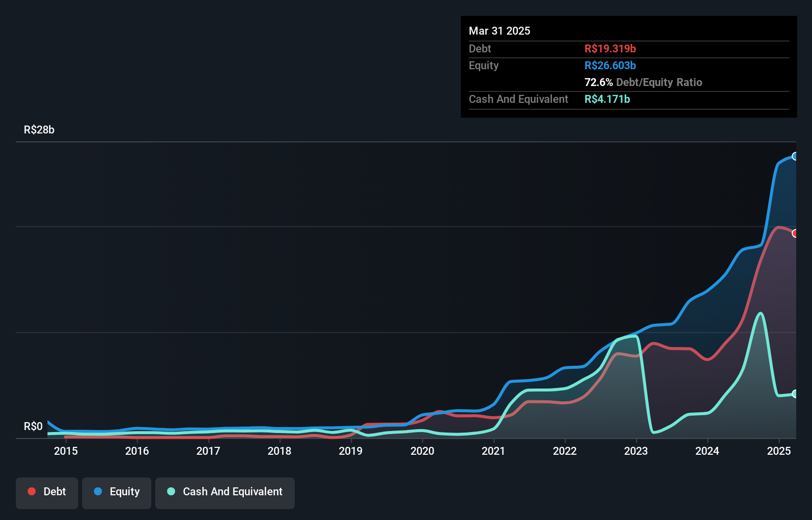Select the teal Cash endpoint marker
812x520 pixels.
coord(795,394)
